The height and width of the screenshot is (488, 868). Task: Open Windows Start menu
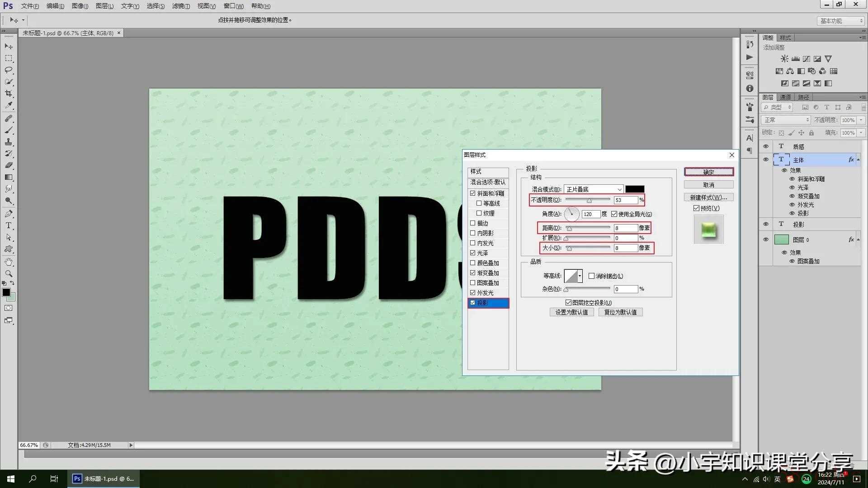[11, 479]
